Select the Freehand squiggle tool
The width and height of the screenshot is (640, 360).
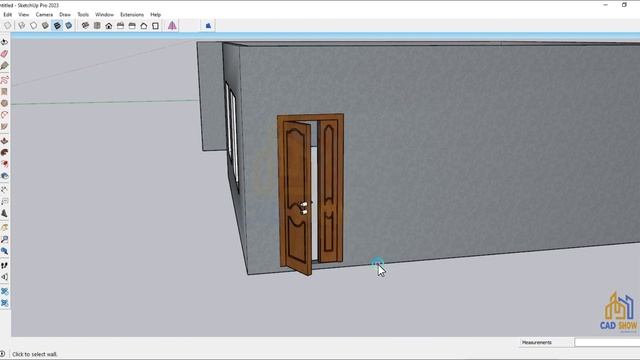point(4,80)
